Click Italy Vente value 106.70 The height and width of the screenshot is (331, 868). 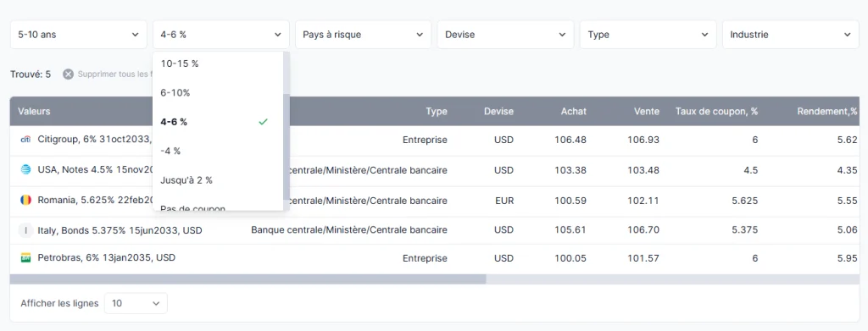pyautogui.click(x=643, y=230)
